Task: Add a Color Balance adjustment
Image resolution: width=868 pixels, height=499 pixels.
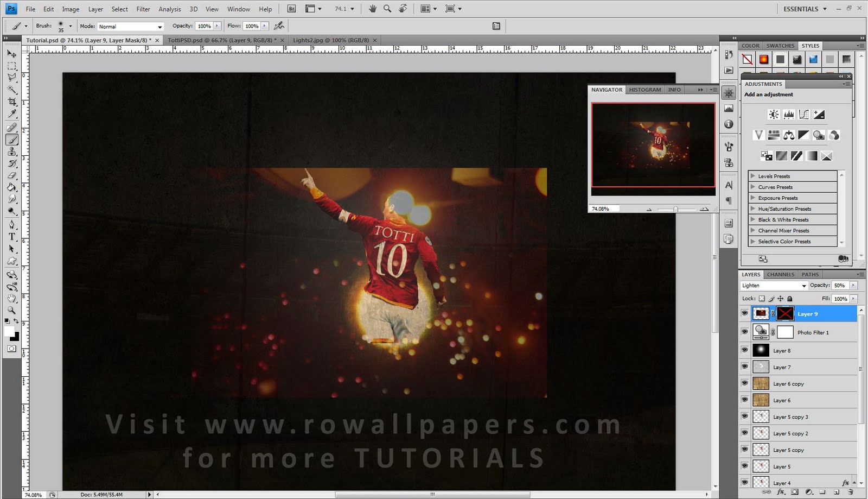Action: 789,135
